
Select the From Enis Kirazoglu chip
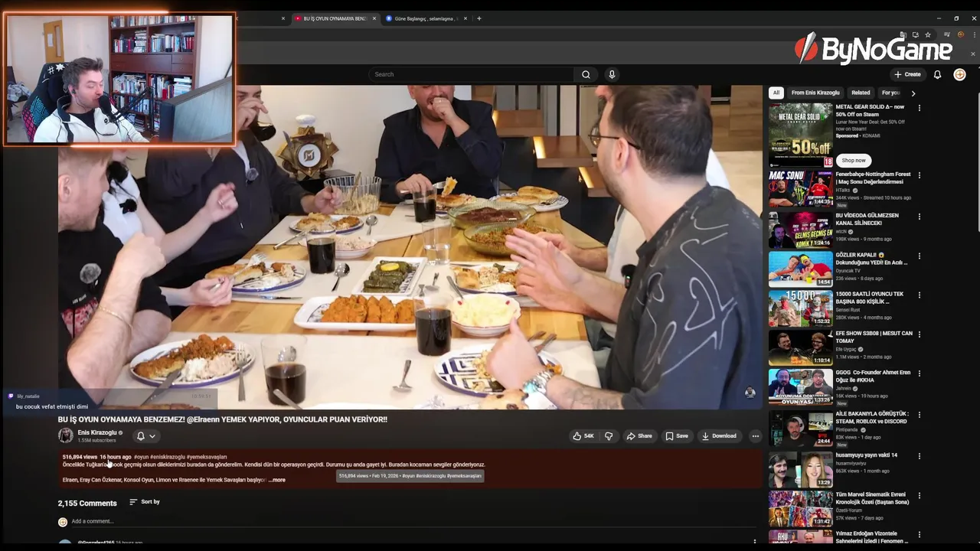click(x=815, y=93)
